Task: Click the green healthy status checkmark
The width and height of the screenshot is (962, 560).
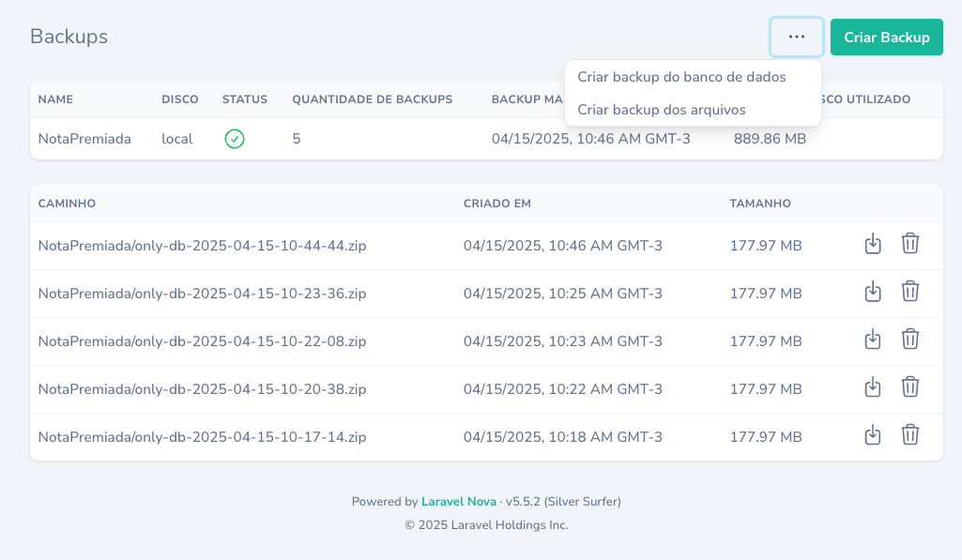Action: click(235, 139)
